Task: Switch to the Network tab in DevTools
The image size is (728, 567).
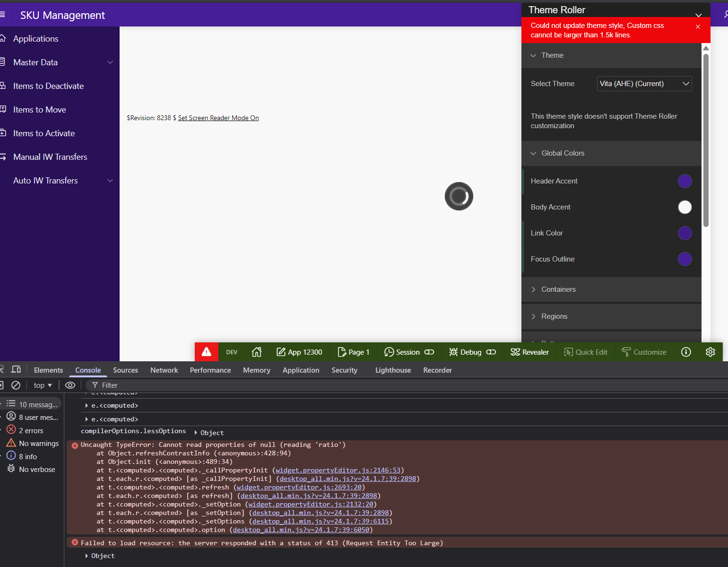Action: point(164,370)
